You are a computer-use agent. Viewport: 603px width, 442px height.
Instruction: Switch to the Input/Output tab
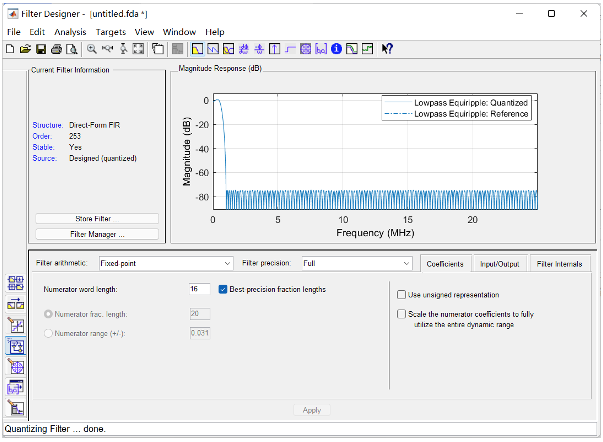(500, 263)
